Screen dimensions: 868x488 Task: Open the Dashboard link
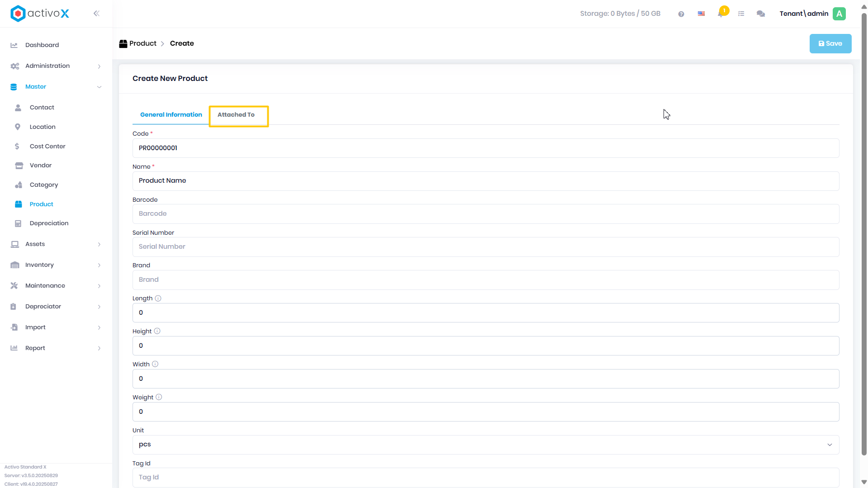(x=42, y=45)
